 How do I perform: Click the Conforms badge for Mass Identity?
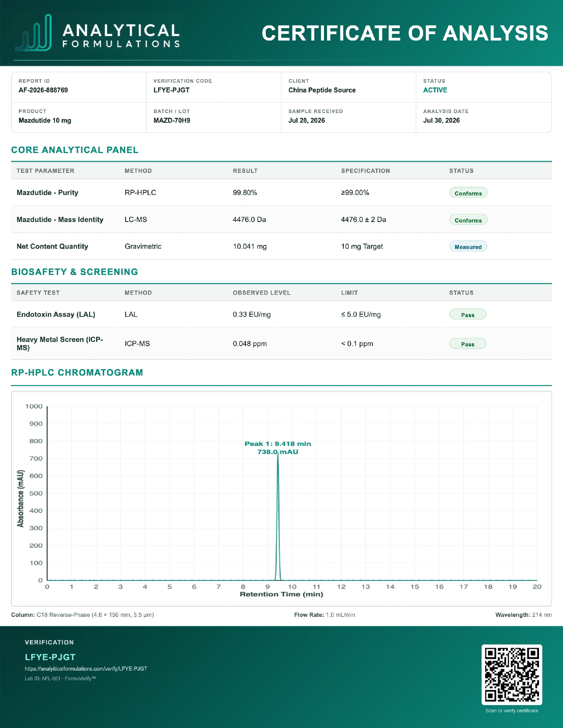click(468, 220)
